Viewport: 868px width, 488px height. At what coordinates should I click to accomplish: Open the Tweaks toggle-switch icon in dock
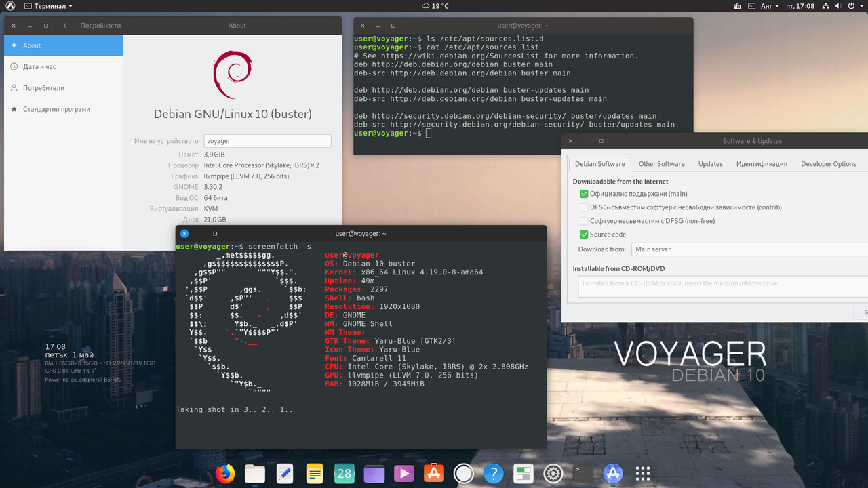(x=524, y=473)
